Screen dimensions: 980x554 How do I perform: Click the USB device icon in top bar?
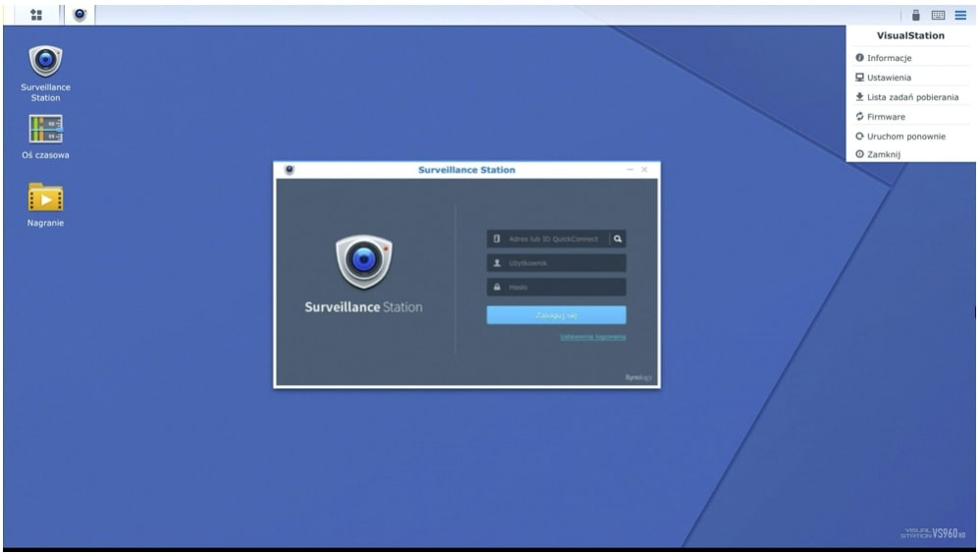point(915,15)
